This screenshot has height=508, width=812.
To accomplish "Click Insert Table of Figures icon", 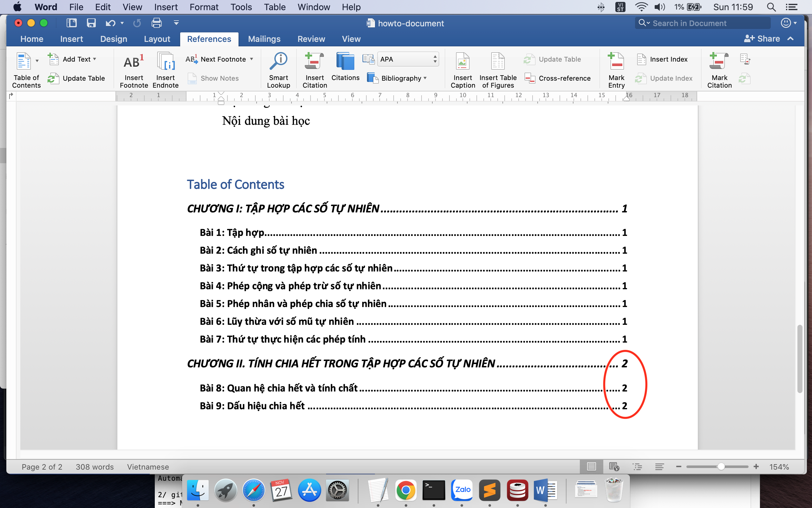I will (498, 62).
